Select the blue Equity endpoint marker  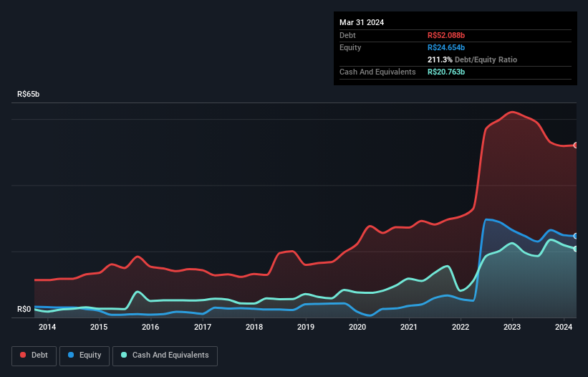pos(576,236)
